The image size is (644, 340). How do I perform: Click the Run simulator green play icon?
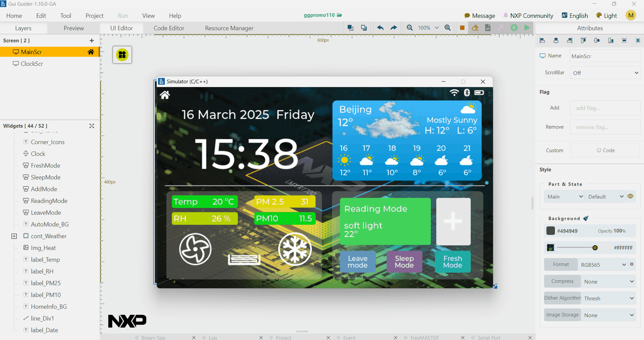point(527,28)
